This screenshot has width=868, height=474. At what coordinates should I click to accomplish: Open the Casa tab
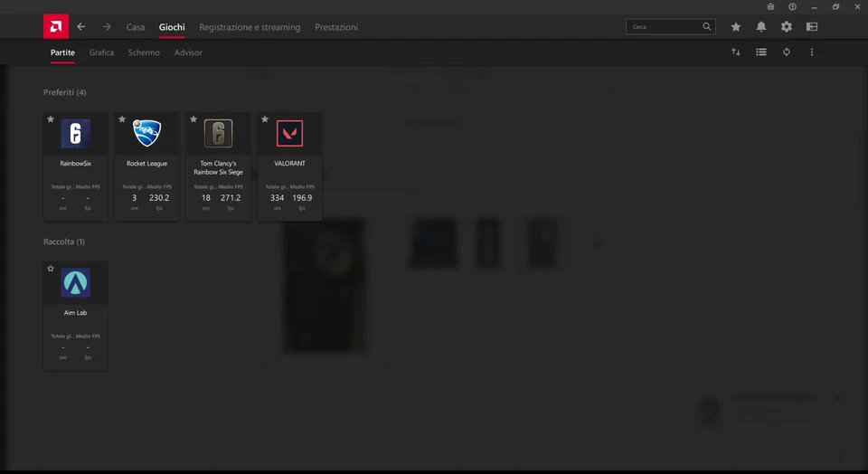click(135, 27)
